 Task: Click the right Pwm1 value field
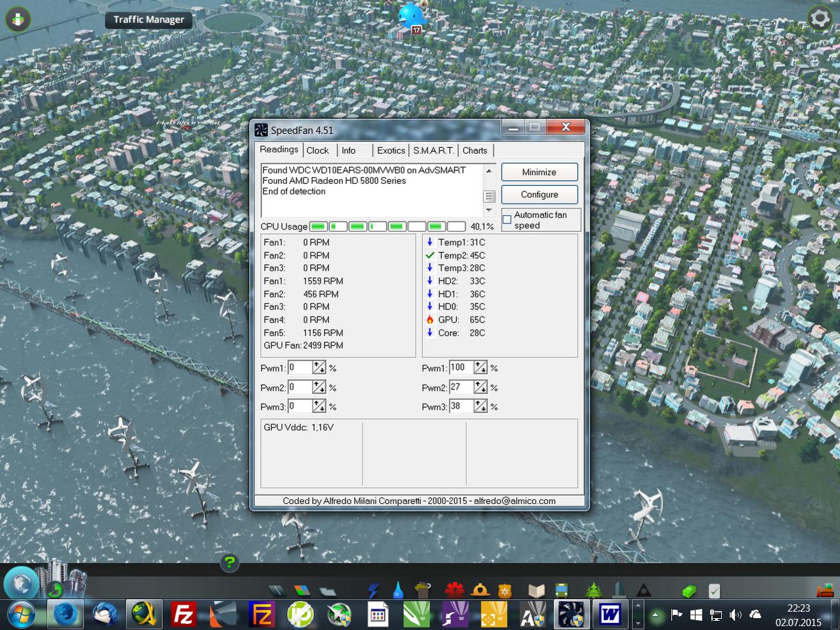tap(461, 368)
